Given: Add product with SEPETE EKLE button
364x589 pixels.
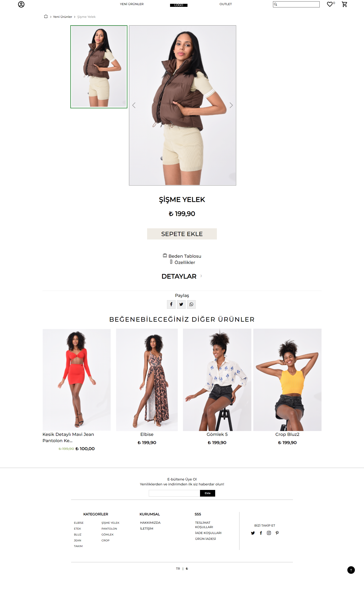Looking at the screenshot, I should (182, 234).
